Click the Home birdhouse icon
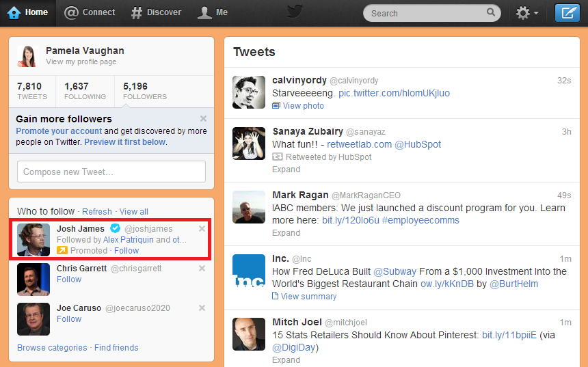The height and width of the screenshot is (367, 588). coord(14,13)
